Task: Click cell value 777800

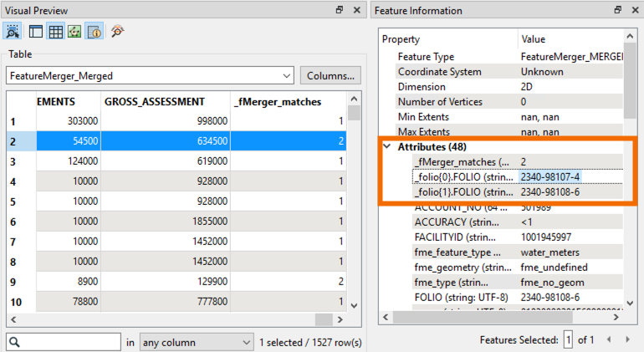Action: [212, 302]
